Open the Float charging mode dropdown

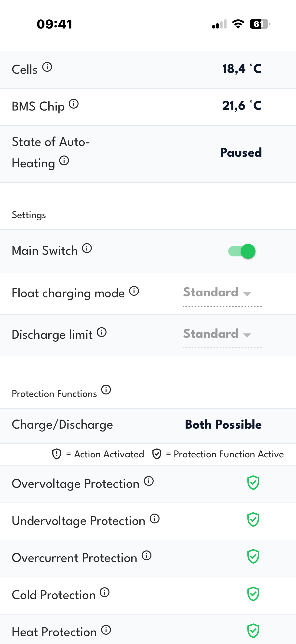pyautogui.click(x=222, y=293)
